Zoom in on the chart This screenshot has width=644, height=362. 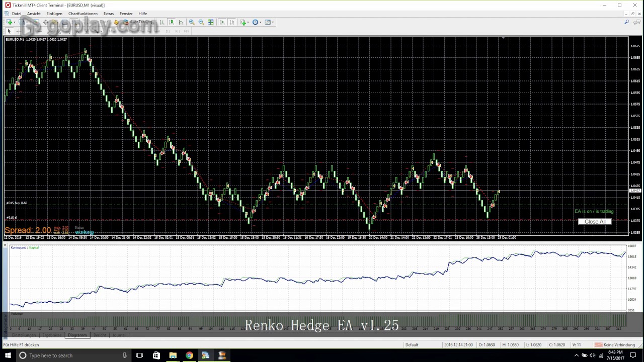tap(192, 22)
